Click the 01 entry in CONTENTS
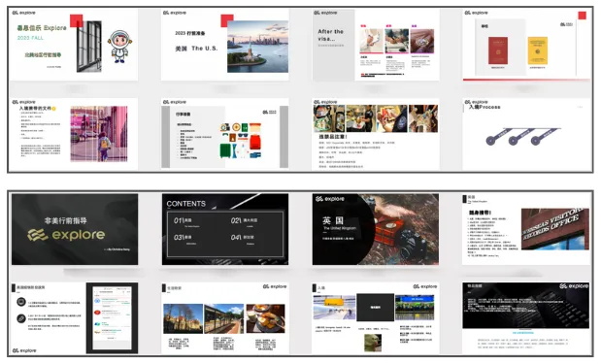 184,220
